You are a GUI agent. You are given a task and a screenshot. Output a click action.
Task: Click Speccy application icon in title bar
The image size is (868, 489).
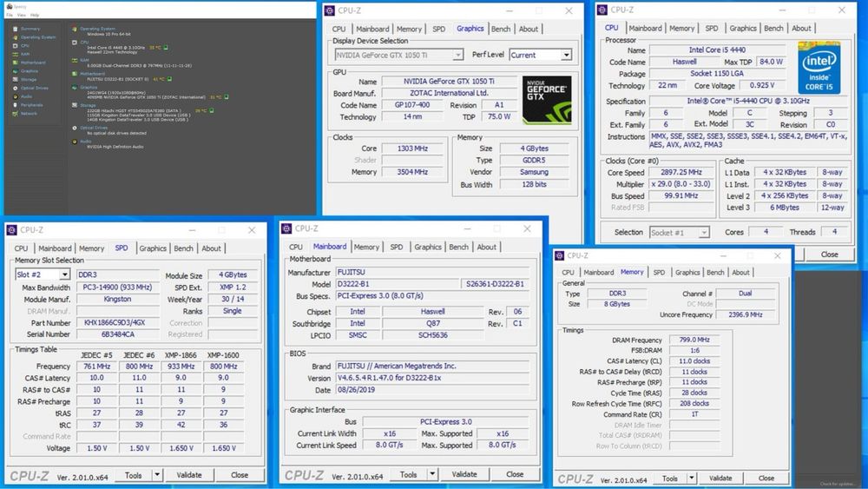9,7
